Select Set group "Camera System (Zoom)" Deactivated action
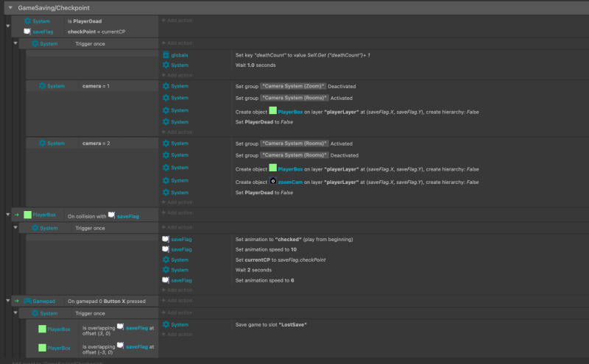The height and width of the screenshot is (364, 589). tap(296, 86)
